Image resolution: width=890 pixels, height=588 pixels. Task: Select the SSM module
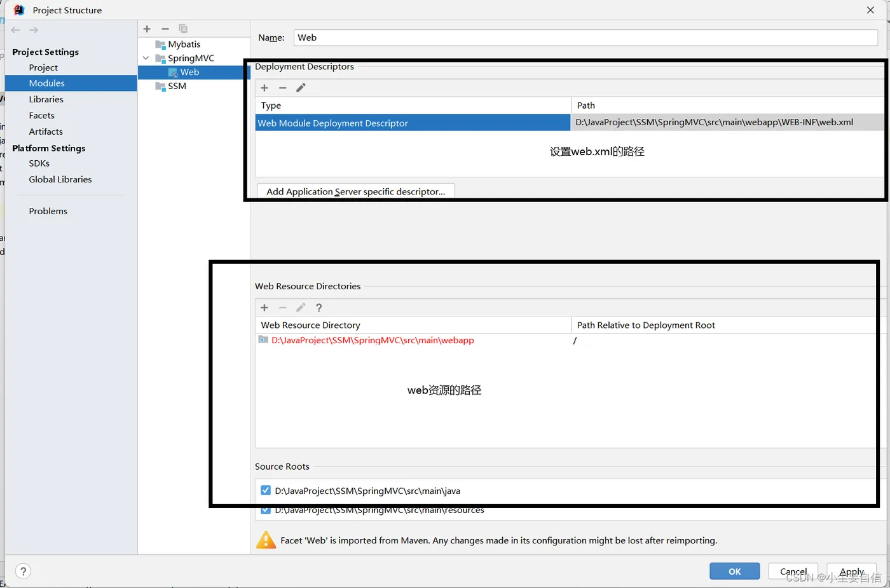pos(177,86)
